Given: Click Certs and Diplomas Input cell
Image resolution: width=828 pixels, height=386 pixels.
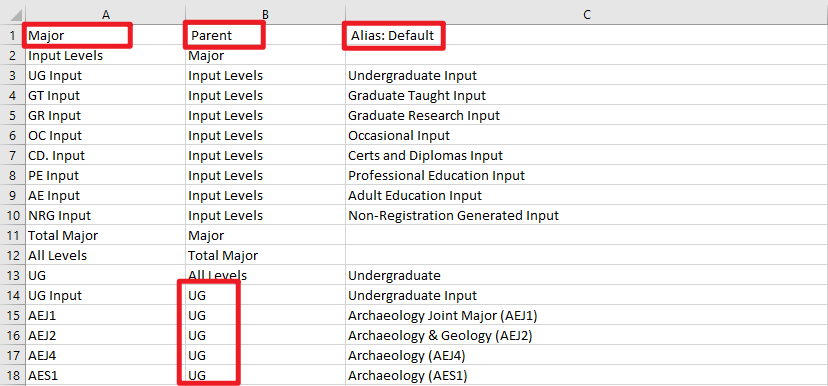Looking at the screenshot, I should point(587,155).
